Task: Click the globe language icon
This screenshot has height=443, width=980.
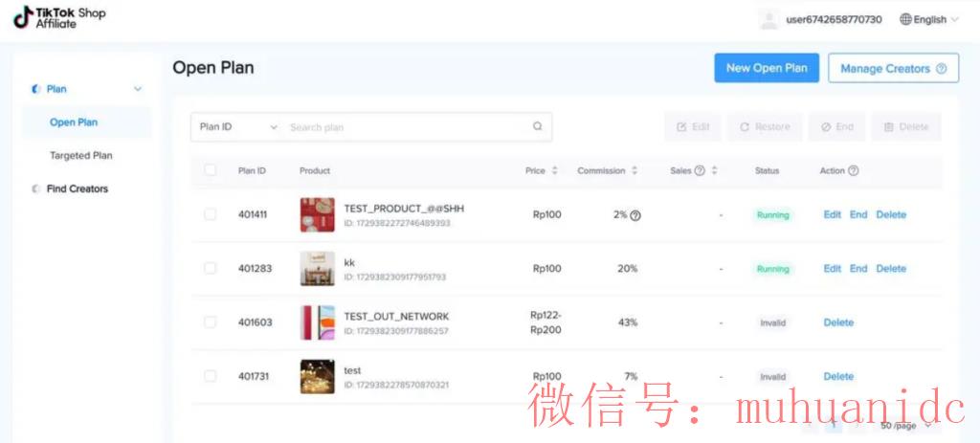Action: pos(905,19)
